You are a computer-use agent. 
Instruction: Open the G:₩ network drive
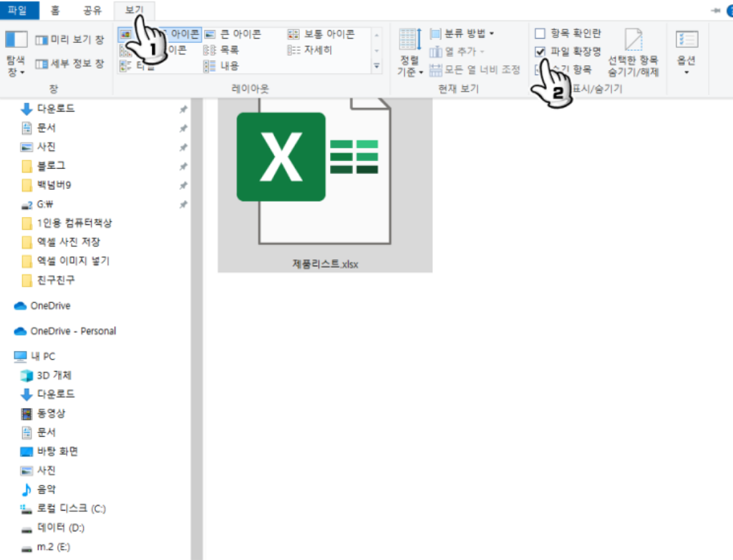click(x=38, y=204)
